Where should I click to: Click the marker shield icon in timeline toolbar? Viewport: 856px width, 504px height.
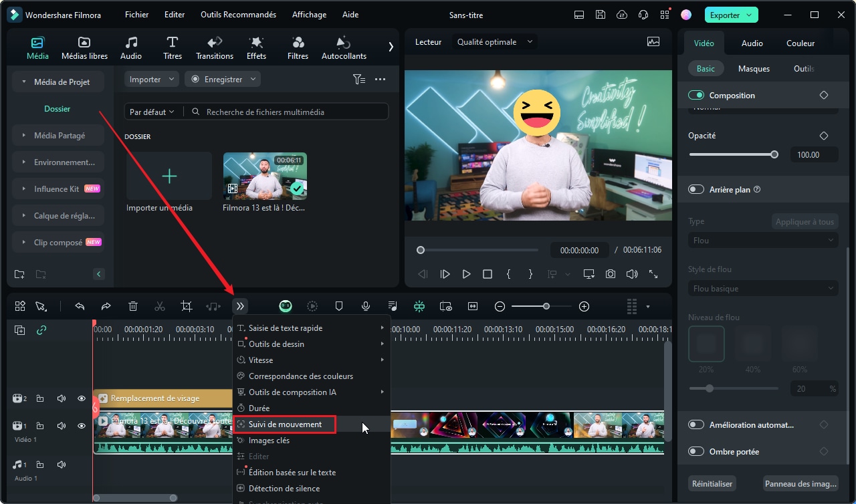point(339,306)
